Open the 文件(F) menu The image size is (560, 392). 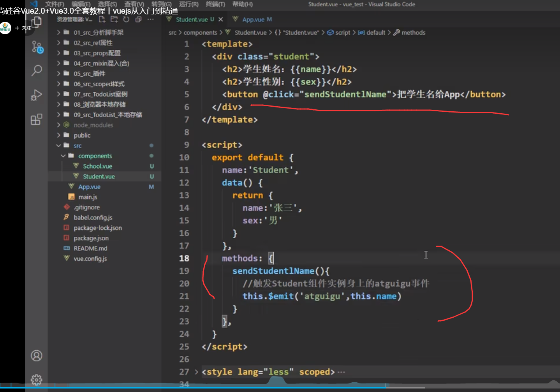[55, 4]
